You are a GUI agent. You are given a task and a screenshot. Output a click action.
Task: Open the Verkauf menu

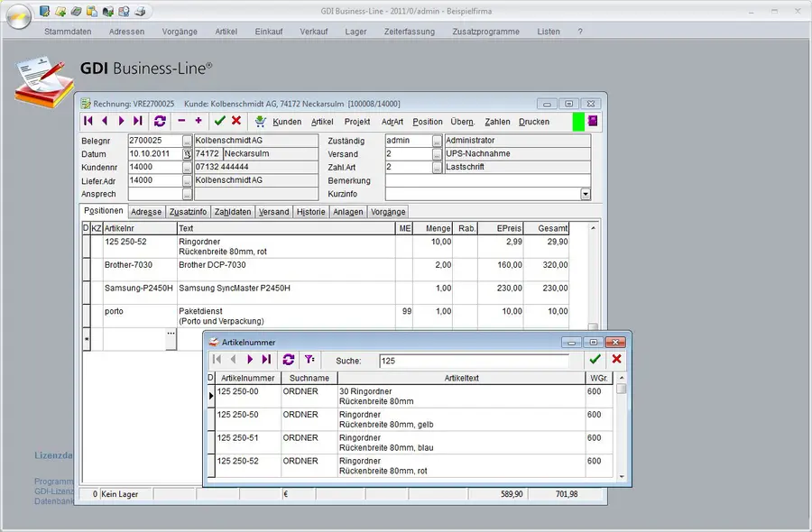tap(313, 32)
